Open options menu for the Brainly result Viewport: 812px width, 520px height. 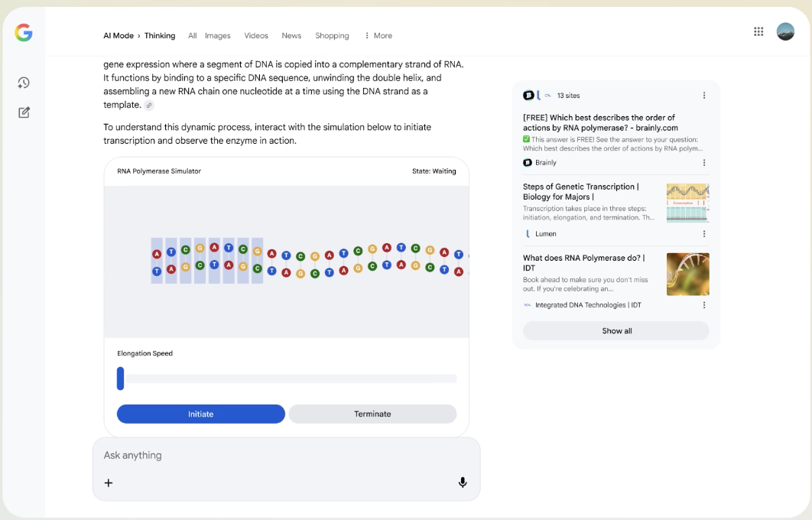704,163
